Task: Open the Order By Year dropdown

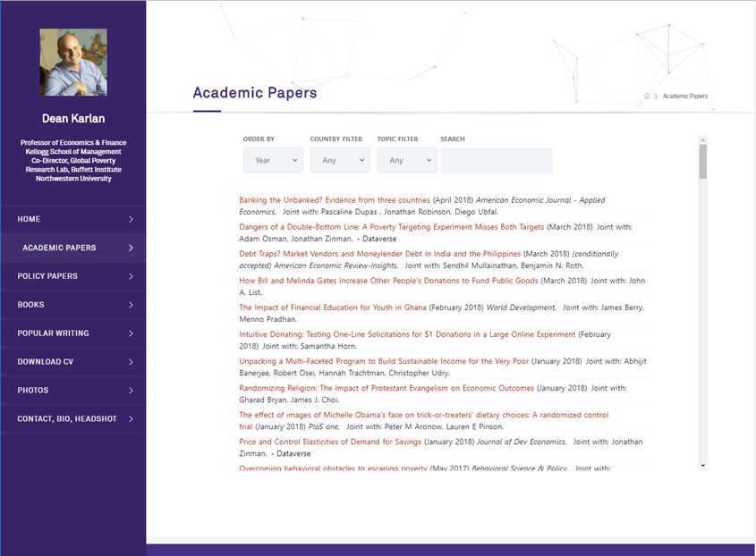Action: tap(273, 161)
